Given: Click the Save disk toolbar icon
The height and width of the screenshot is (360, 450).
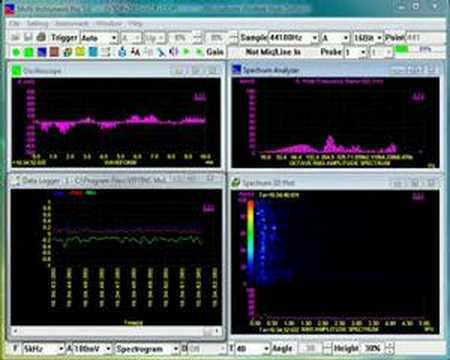Looking at the screenshot, I should click(28, 37).
